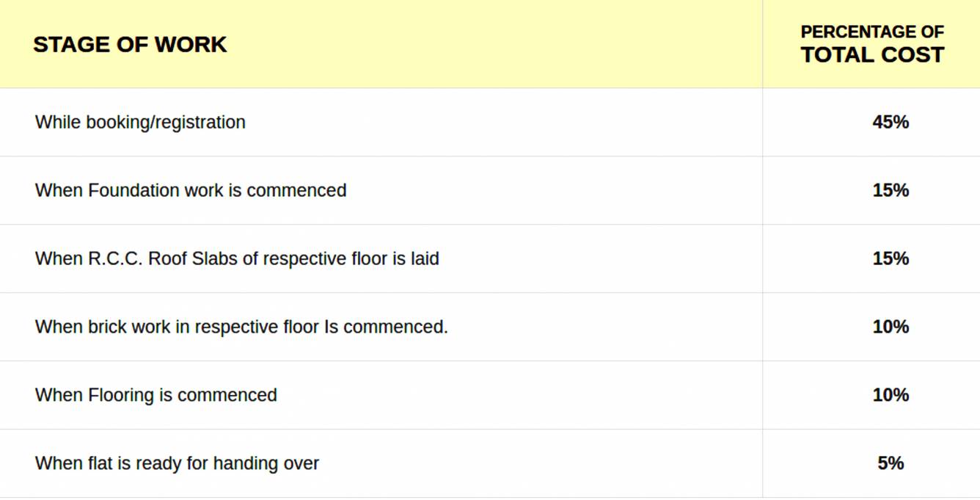Click 15% in the R.C.C. Roof Slabs row
This screenshot has height=500, width=980.
tap(891, 258)
